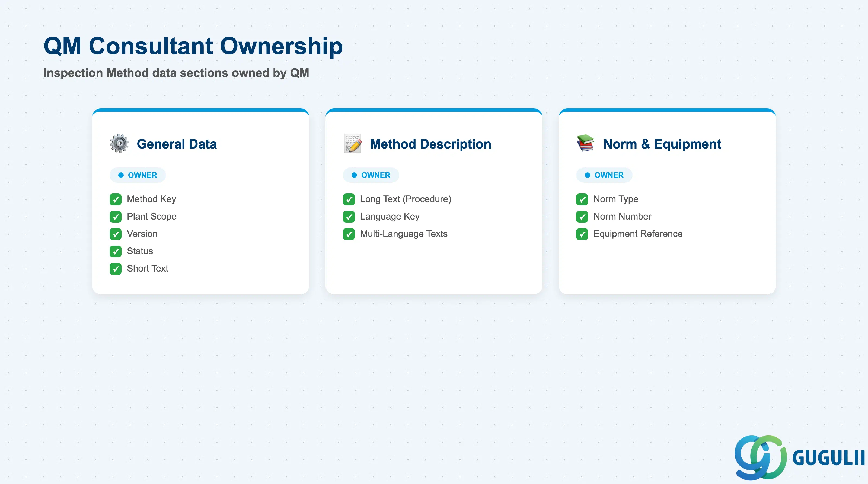Screen dimensions: 868x484
Task: Click the QM Consultant Ownership title
Action: point(193,46)
